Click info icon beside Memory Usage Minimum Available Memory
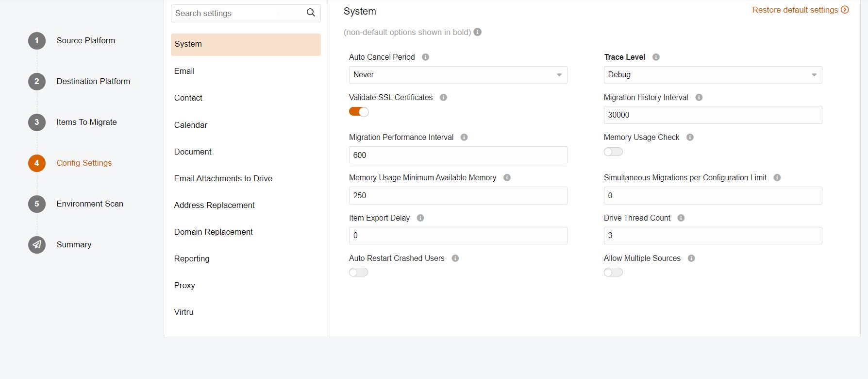Viewport: 868px width, 379px height. point(507,178)
